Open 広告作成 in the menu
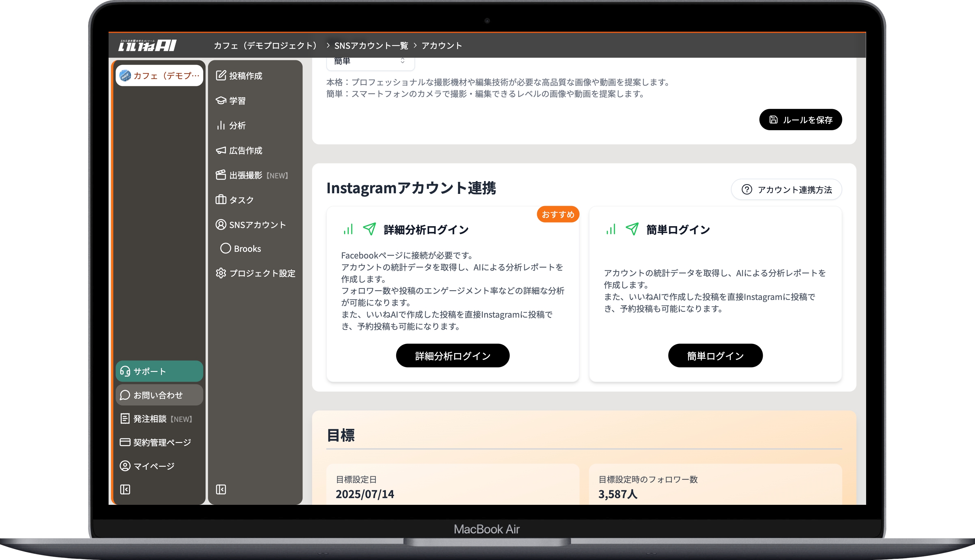Viewport: 975px width, 560px height. [255, 150]
